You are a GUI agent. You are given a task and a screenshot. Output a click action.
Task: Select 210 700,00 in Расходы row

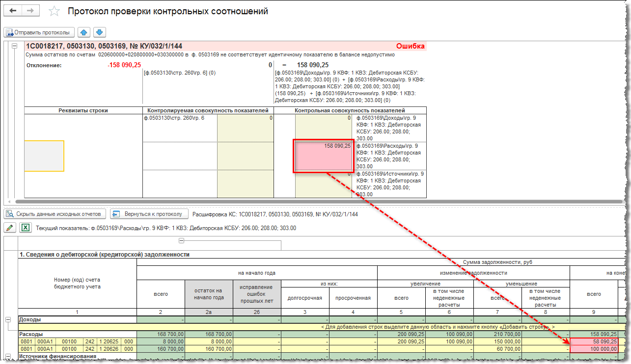coord(497,334)
